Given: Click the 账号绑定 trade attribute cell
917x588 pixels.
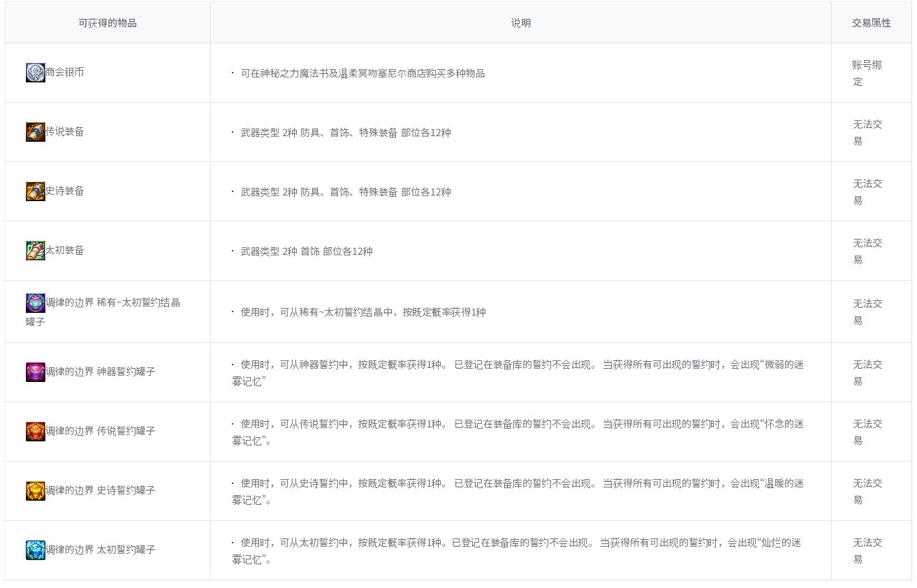Looking at the screenshot, I should (867, 73).
